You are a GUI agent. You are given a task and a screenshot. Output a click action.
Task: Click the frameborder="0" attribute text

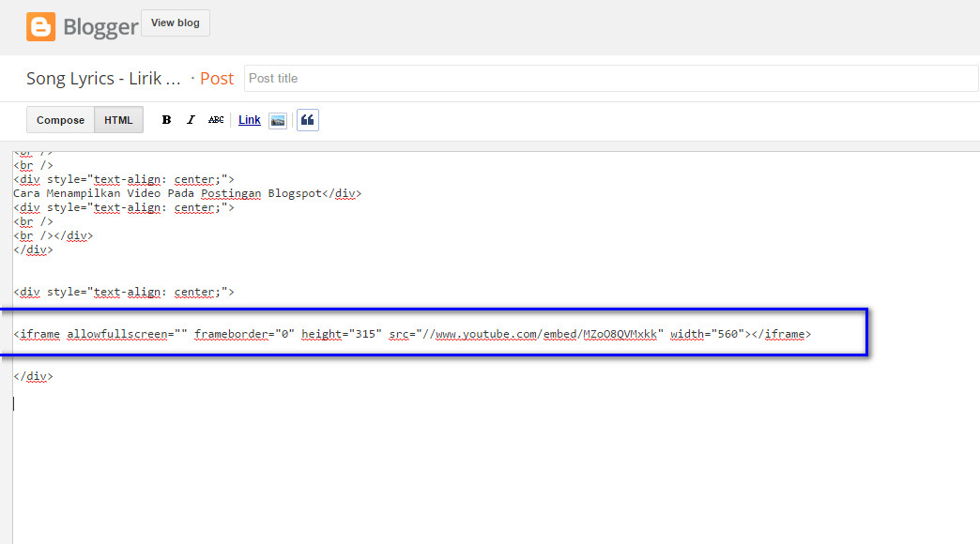tap(244, 334)
